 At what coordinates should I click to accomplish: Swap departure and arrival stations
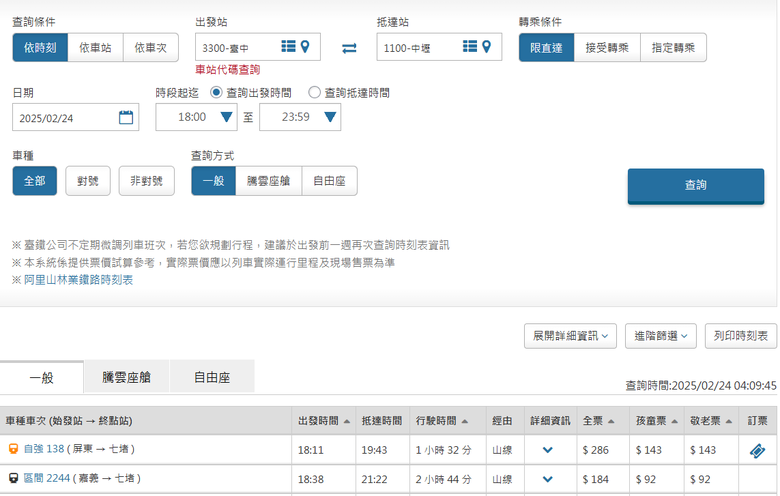coord(349,48)
